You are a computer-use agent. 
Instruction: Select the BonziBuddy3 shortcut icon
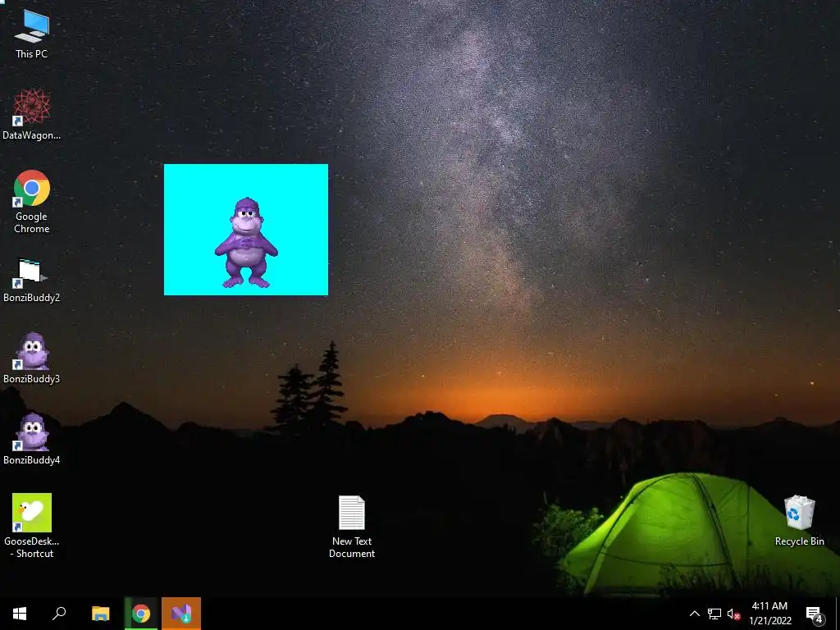point(32,358)
